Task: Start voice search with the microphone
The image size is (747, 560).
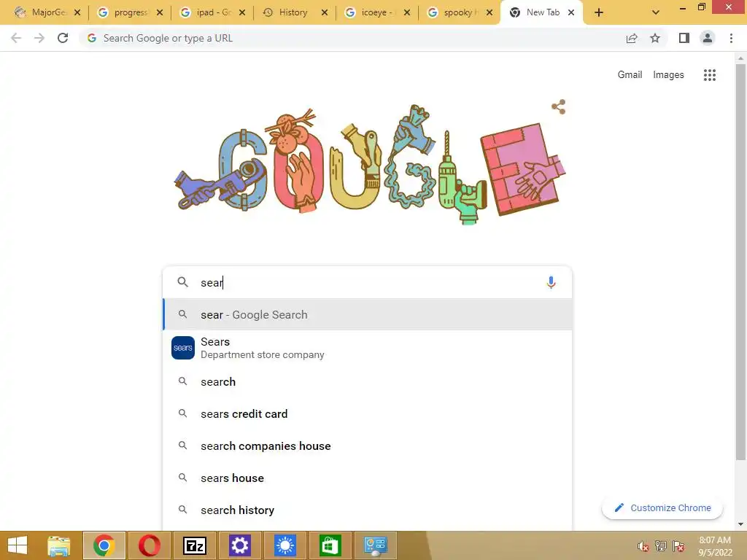Action: [551, 282]
